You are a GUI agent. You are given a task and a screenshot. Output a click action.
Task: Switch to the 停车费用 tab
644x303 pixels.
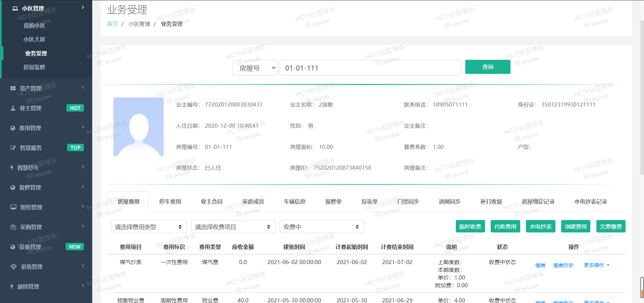pyautogui.click(x=170, y=201)
